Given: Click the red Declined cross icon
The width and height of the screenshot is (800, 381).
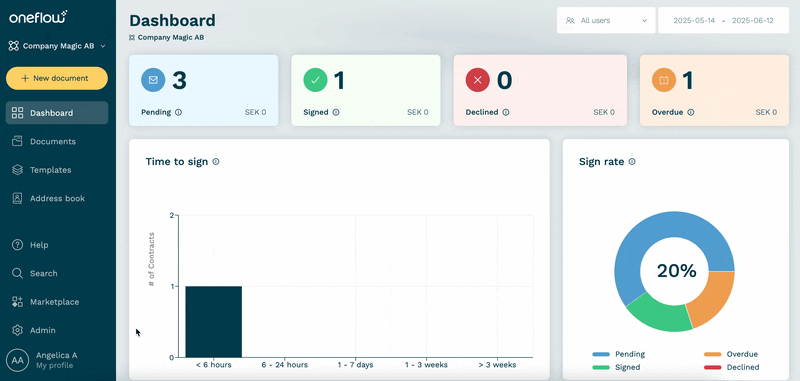Looking at the screenshot, I should [x=478, y=80].
